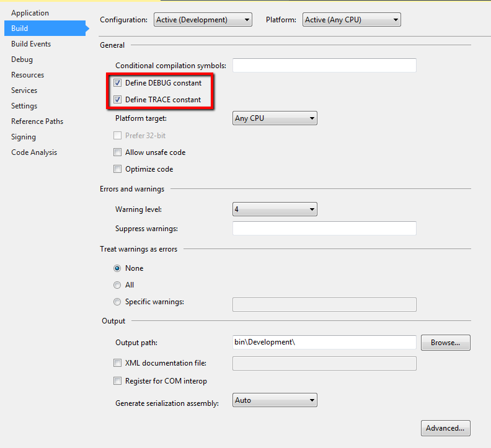Open the Code Analysis tab

(34, 152)
